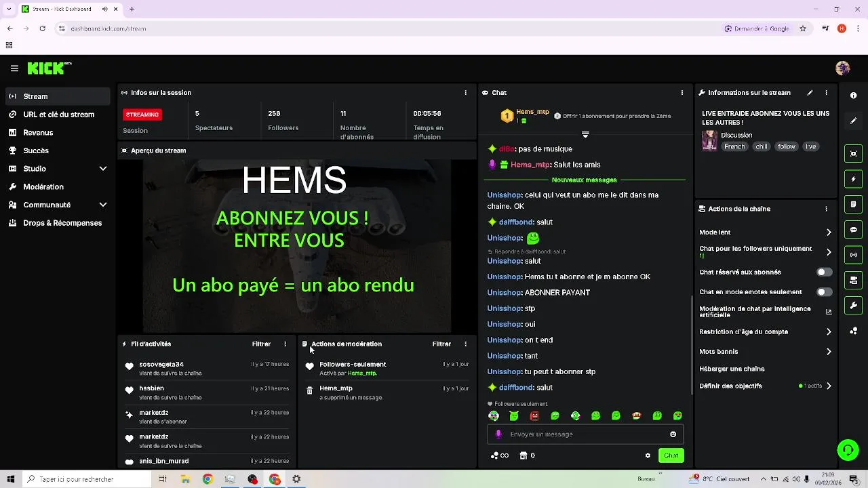The height and width of the screenshot is (488, 868).
Task: Open chat settings gear icon
Action: pyautogui.click(x=648, y=455)
